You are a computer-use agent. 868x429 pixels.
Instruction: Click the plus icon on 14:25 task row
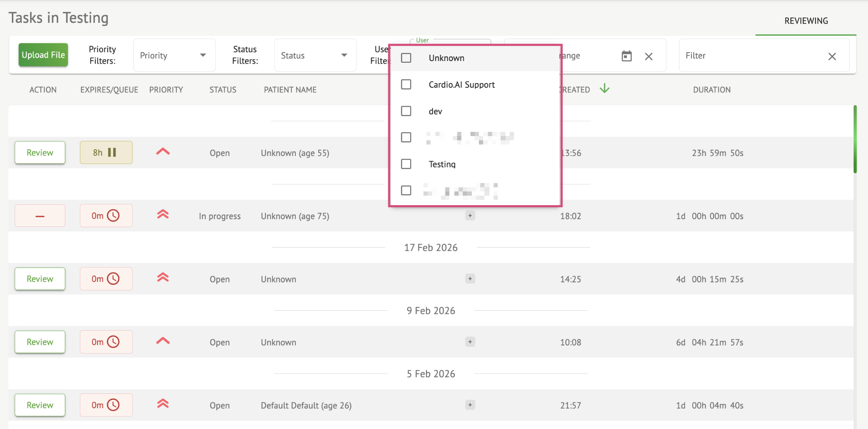(x=470, y=279)
